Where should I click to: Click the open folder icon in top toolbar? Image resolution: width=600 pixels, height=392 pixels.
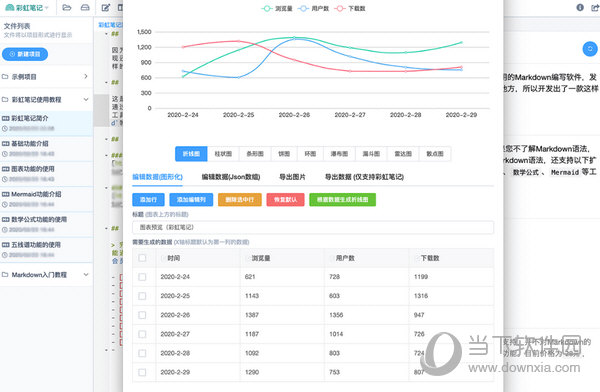[67, 8]
